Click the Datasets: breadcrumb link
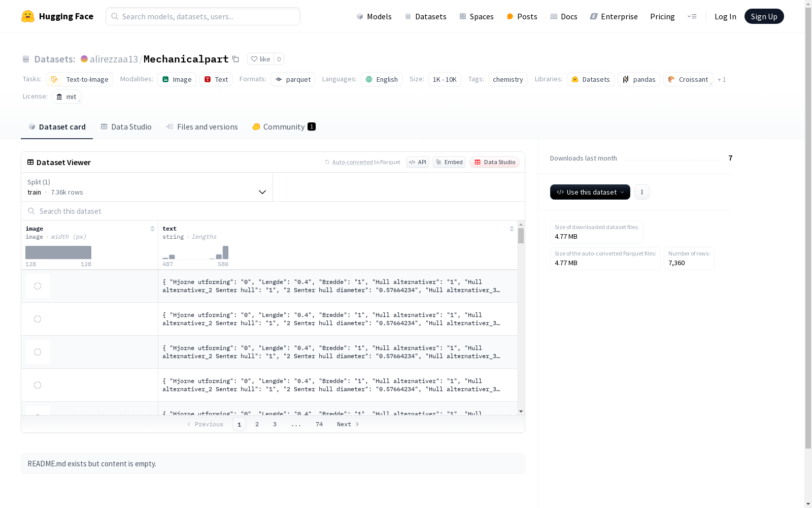This screenshot has height=508, width=812. coord(55,59)
